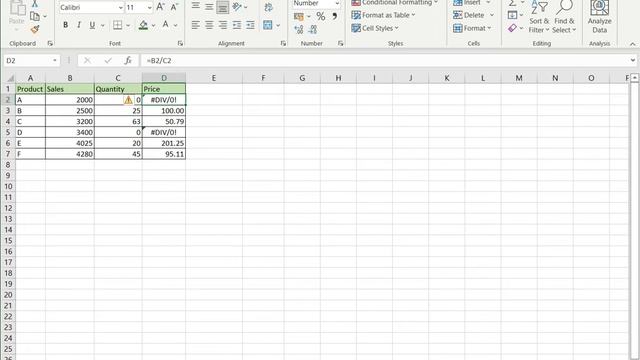Click Decrease Decimal icon
Screen dimensions: 640x360
[313, 29]
